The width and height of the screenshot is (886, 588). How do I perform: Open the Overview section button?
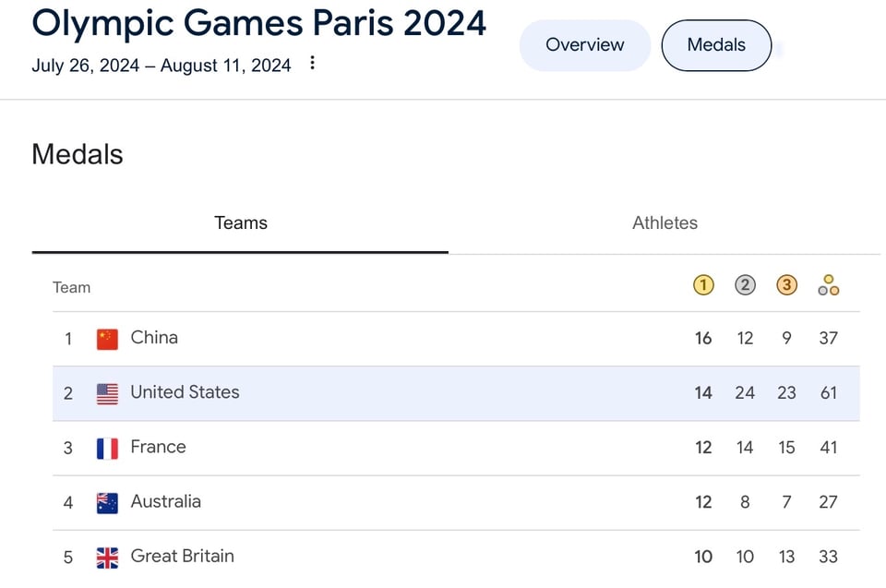point(585,45)
